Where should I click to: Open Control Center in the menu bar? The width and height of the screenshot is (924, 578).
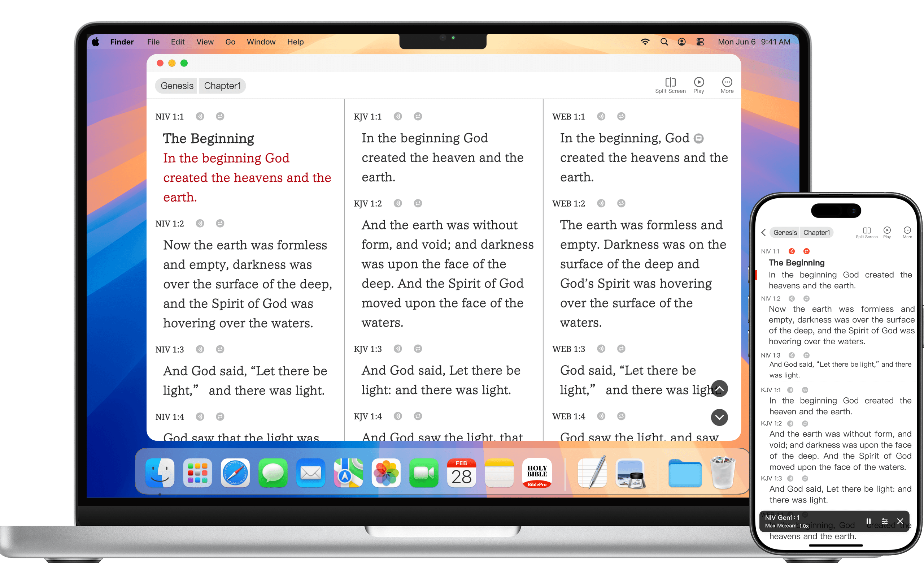pos(700,42)
